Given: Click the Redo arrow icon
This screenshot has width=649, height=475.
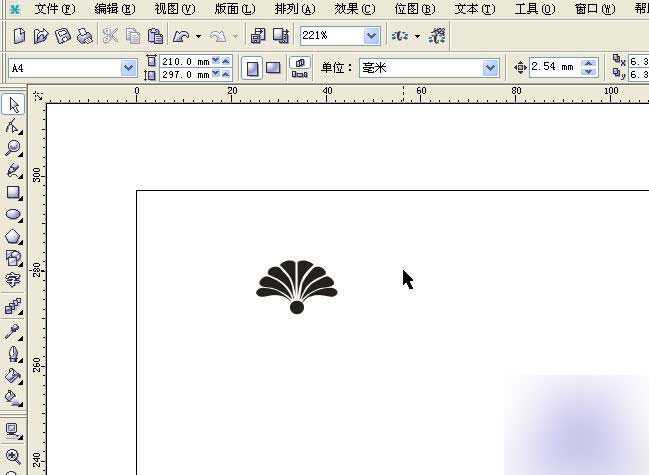Looking at the screenshot, I should [218, 37].
